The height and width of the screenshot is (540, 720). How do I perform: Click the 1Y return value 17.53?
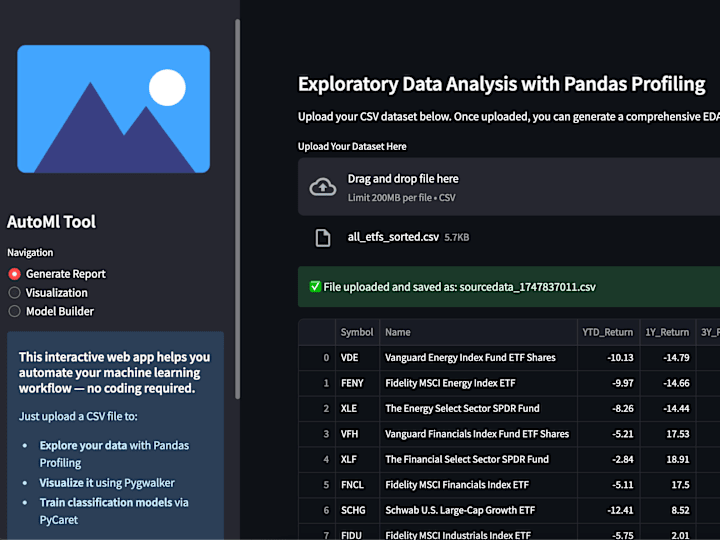(667, 434)
